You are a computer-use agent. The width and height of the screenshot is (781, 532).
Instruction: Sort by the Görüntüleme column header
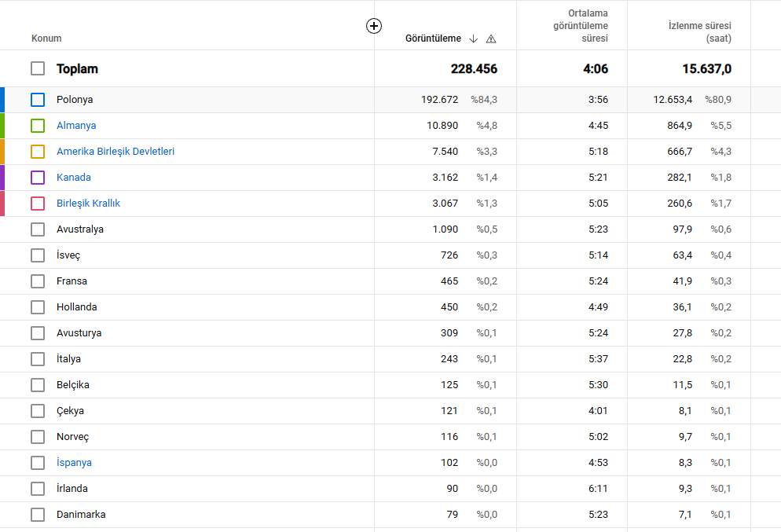tap(433, 39)
